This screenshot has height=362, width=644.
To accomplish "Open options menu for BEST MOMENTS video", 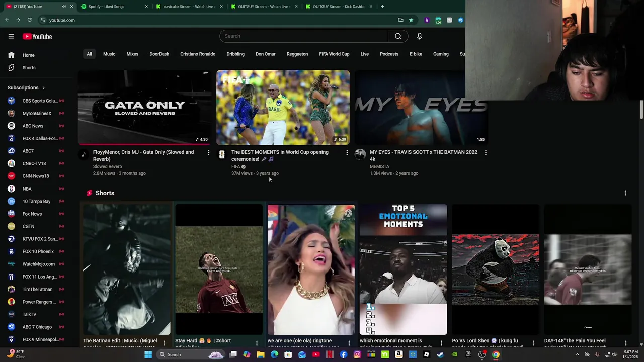I will [x=347, y=152].
